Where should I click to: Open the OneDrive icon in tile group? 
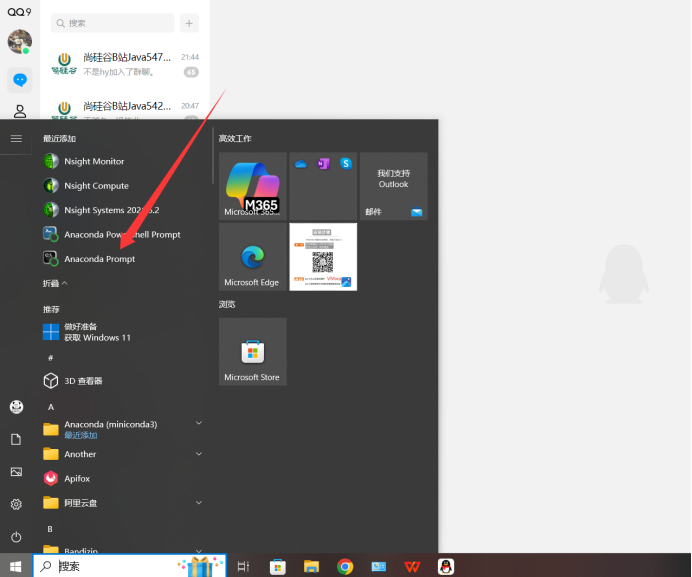coord(301,164)
